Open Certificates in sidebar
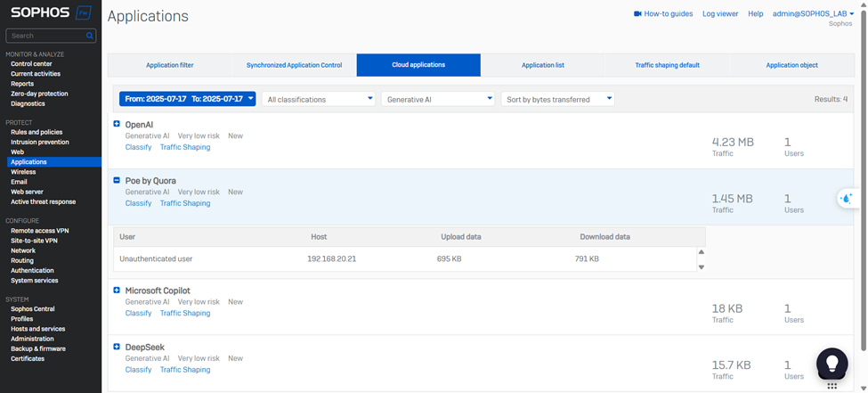The height and width of the screenshot is (393, 868). click(28, 358)
